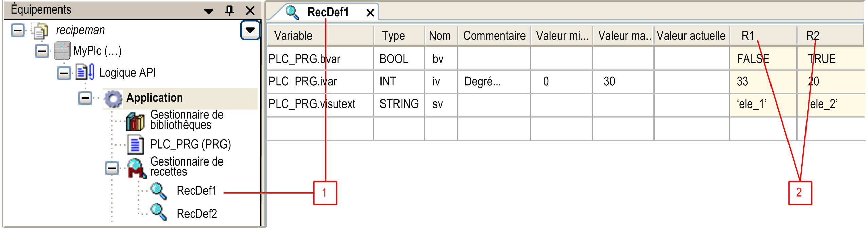
Task: Switch to the RecDef1 tab
Action: point(327,13)
